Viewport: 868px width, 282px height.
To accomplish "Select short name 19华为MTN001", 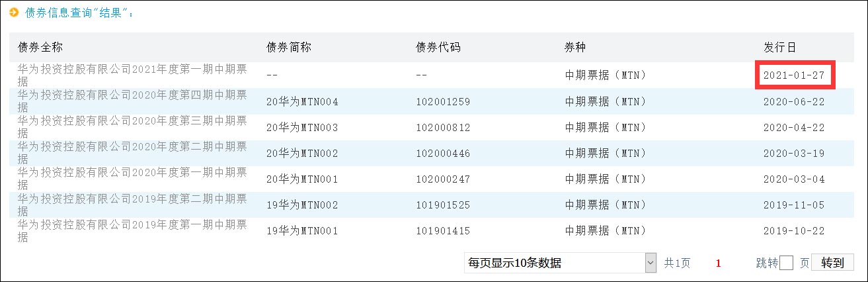I will 302,230.
